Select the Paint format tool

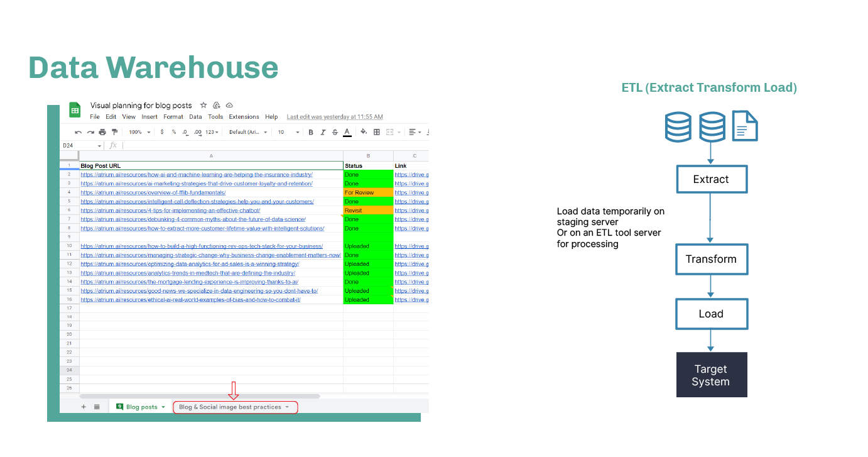tap(115, 132)
